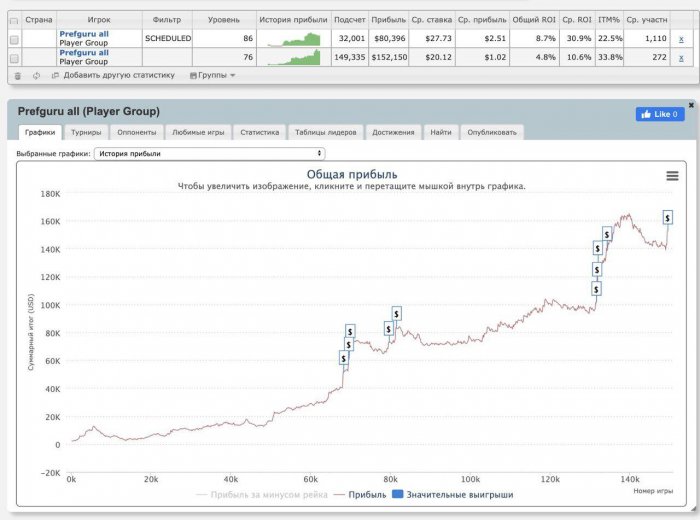Viewport: 700px width, 520px height.
Task: Open the Статистика tab
Action: 259,132
